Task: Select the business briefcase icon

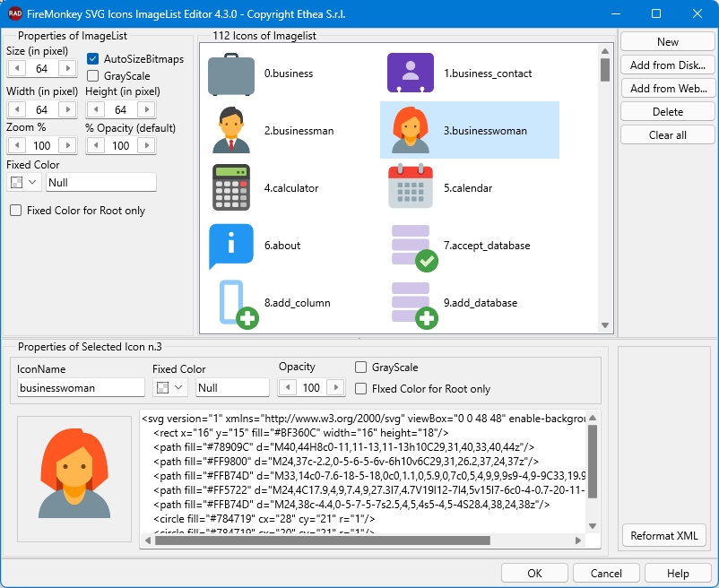Action: coord(232,73)
